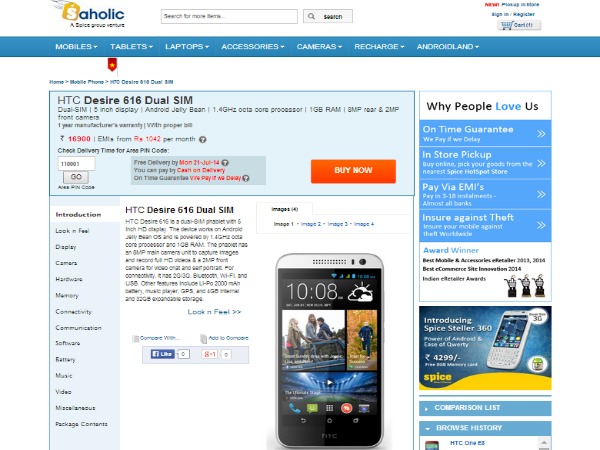The image size is (600, 450).
Task: Click the Add to Compare icon
Action: [204, 339]
